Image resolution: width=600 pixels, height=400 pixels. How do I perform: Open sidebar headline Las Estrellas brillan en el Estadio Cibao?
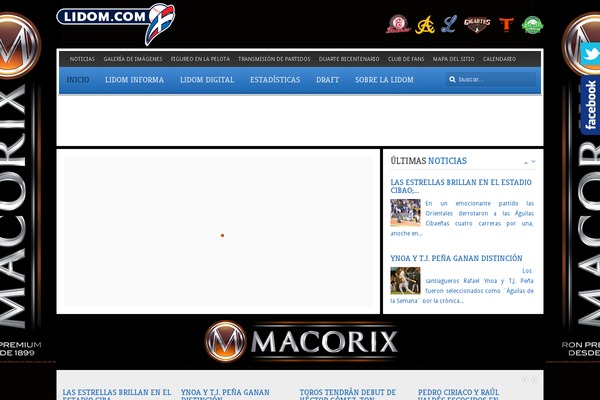(x=461, y=186)
